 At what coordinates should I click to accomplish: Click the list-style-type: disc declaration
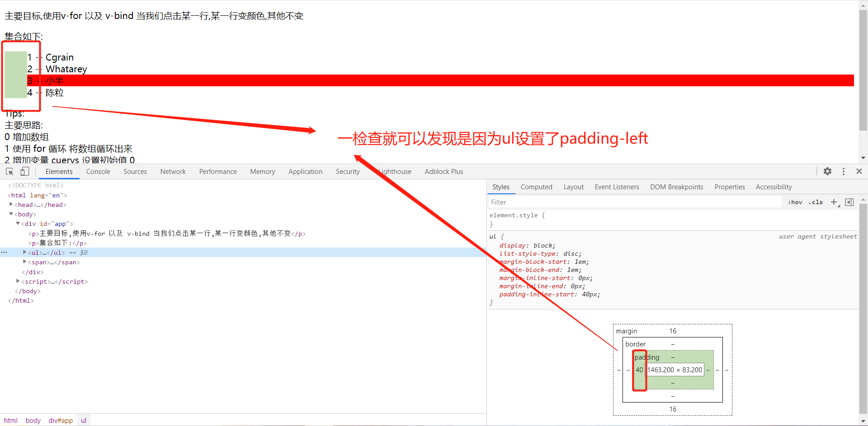[x=540, y=253]
